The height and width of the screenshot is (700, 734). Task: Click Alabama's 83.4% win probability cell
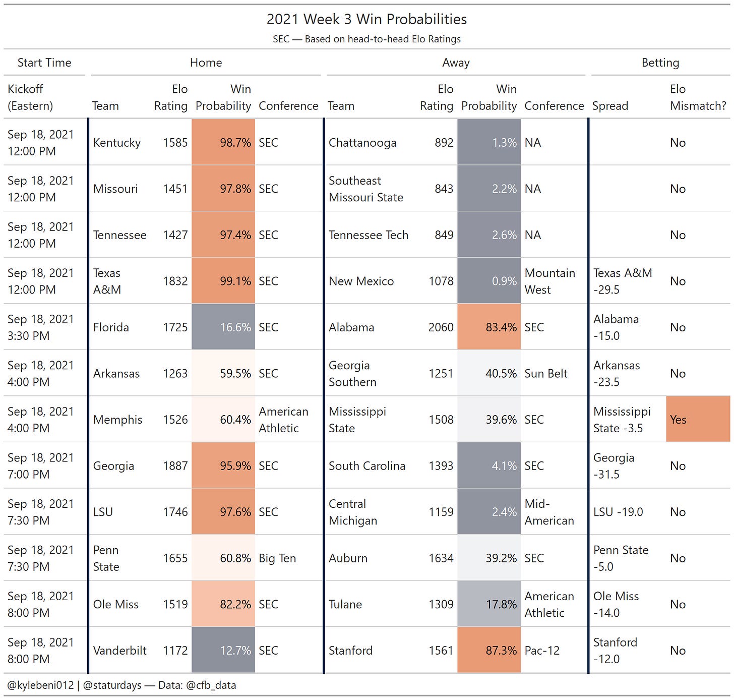coord(489,327)
